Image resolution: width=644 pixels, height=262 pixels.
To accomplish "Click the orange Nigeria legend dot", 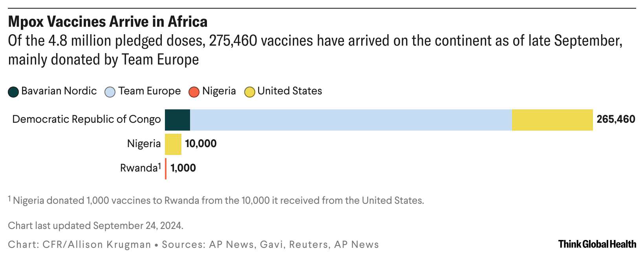I will point(194,92).
